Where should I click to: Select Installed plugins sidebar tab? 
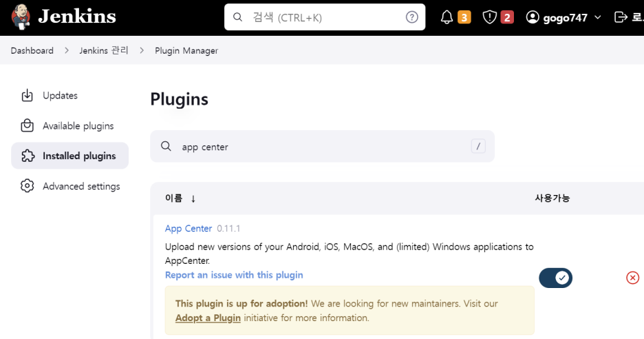pos(69,156)
